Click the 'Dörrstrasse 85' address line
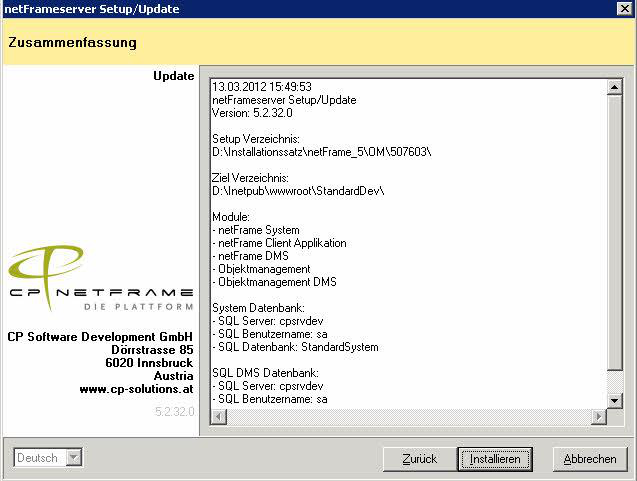 tap(152, 350)
